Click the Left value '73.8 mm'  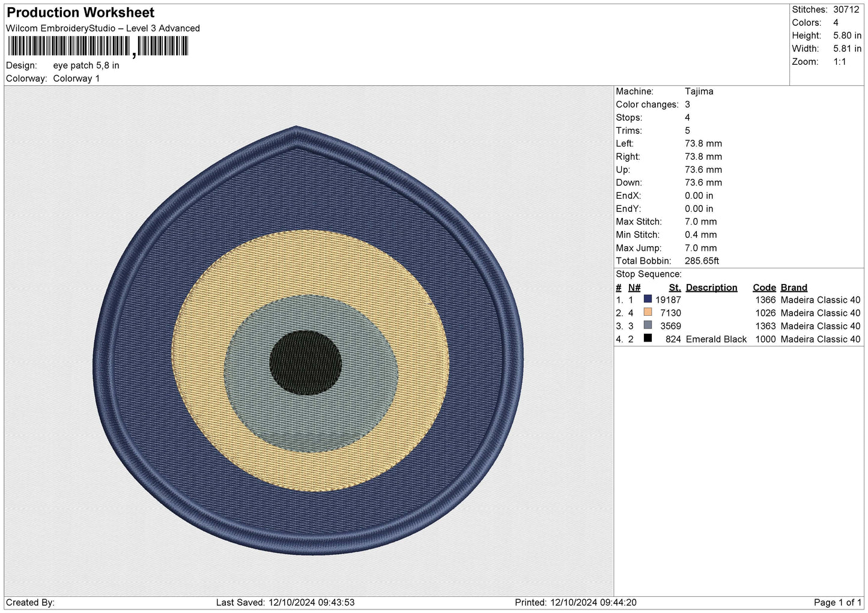coord(703,143)
